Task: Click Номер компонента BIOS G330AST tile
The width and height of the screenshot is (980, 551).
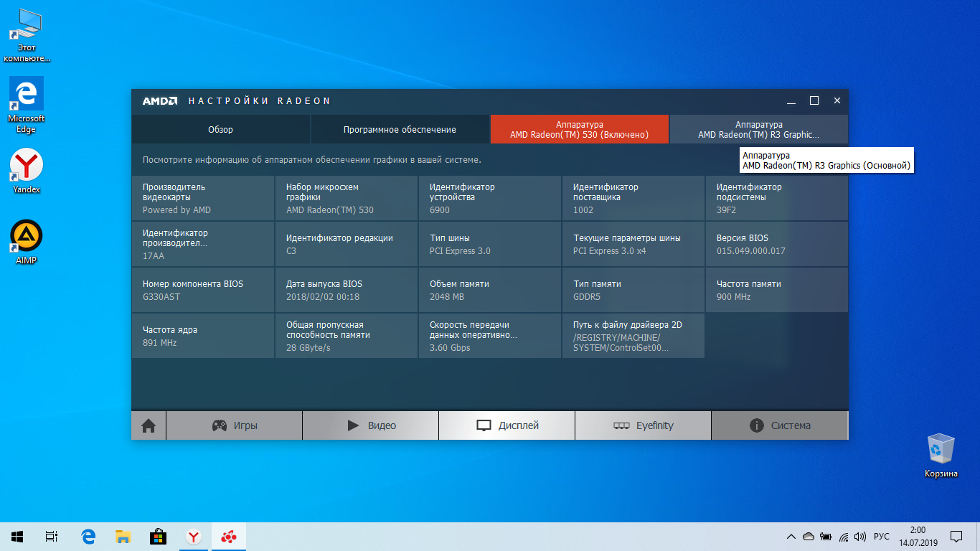Action: (x=203, y=290)
